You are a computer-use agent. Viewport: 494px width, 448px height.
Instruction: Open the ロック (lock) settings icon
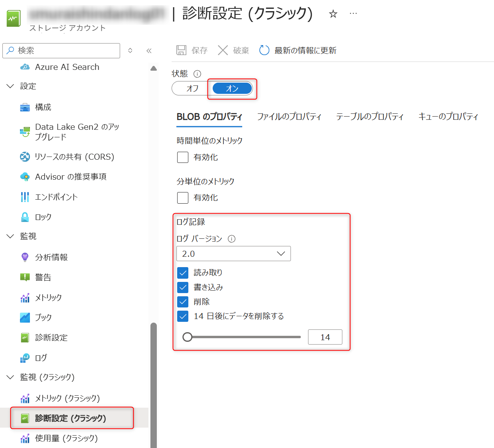point(25,217)
